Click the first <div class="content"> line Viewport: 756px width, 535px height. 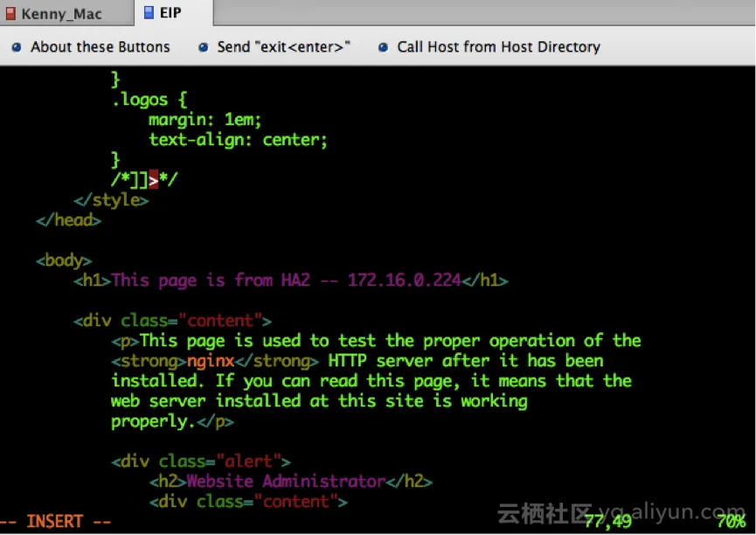pos(172,321)
